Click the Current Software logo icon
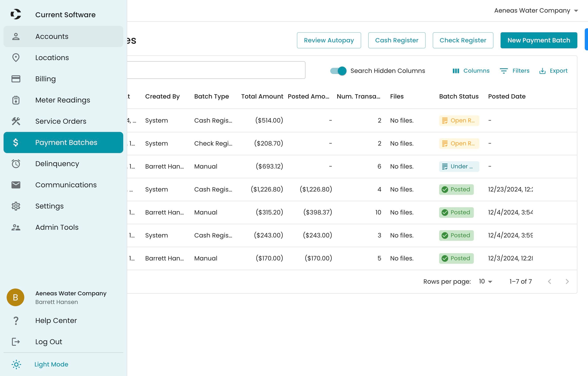This screenshot has height=376, width=588. coord(16,14)
